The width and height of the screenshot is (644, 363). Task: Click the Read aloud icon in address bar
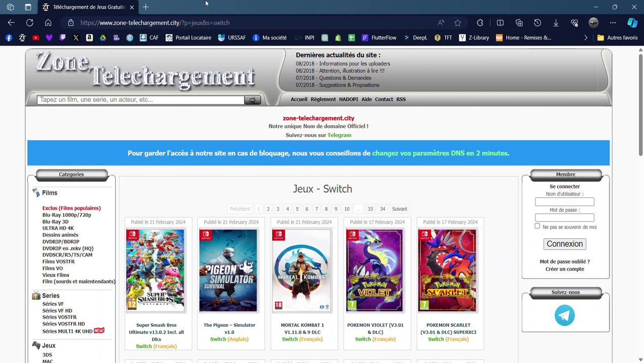441,23
